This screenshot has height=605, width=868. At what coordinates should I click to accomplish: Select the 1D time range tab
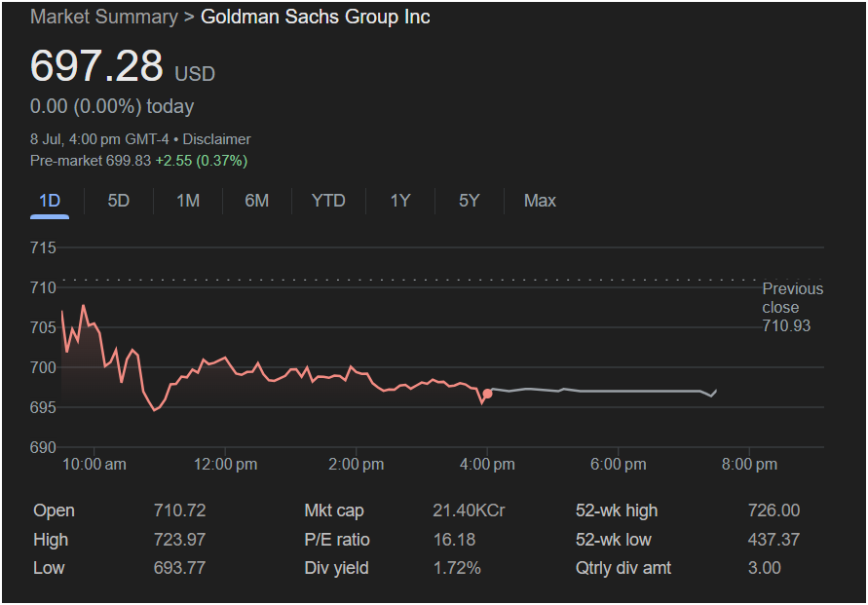coord(50,201)
